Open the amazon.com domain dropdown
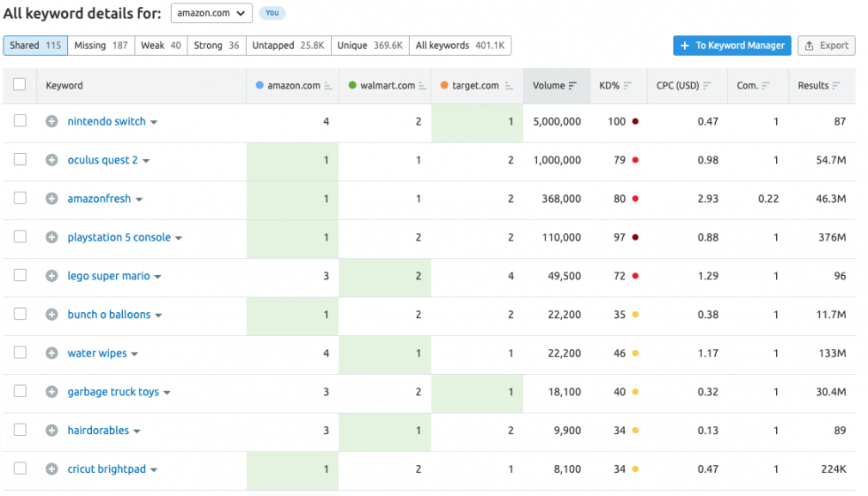 [211, 13]
